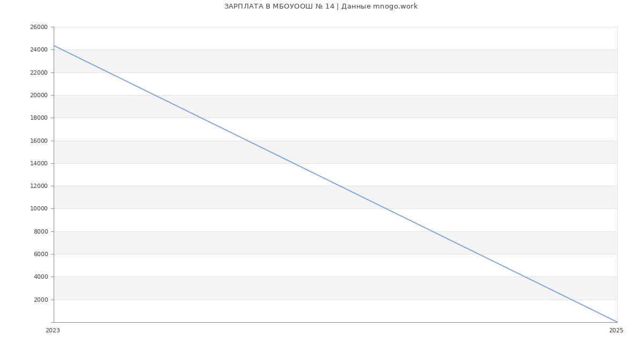Select the 2023 x-axis label
Image resolution: width=644 pixels, height=349 pixels.
[x=53, y=331]
